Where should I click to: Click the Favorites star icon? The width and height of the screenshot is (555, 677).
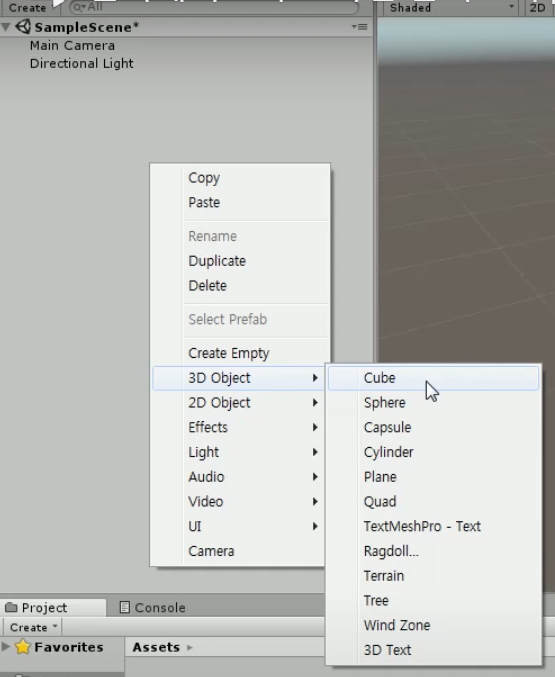point(22,646)
